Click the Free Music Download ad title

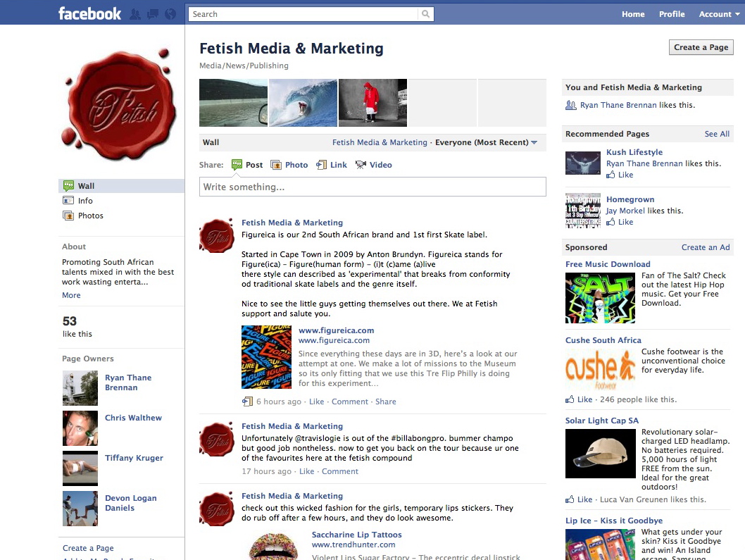tap(608, 264)
